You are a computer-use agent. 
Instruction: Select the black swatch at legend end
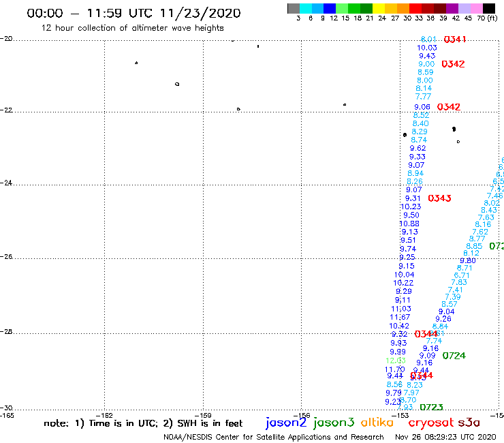tap(489, 8)
